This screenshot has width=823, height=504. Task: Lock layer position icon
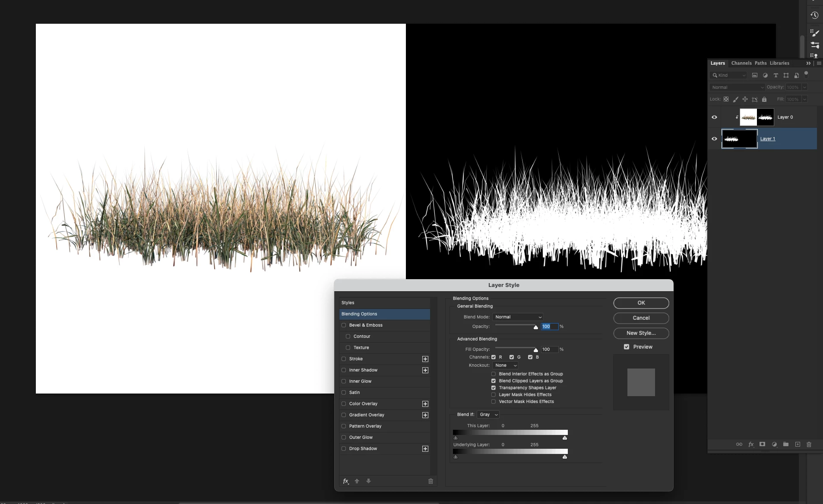(x=745, y=99)
